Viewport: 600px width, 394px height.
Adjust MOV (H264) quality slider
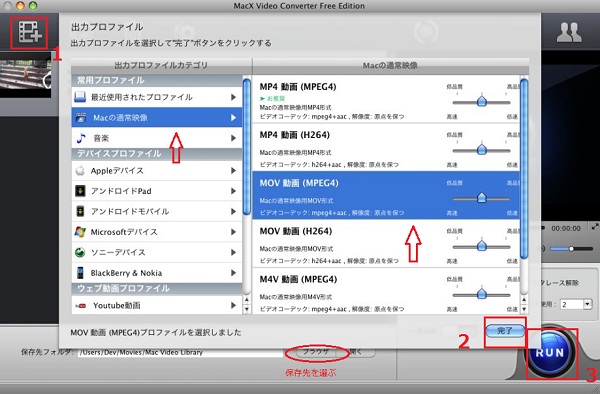point(481,246)
